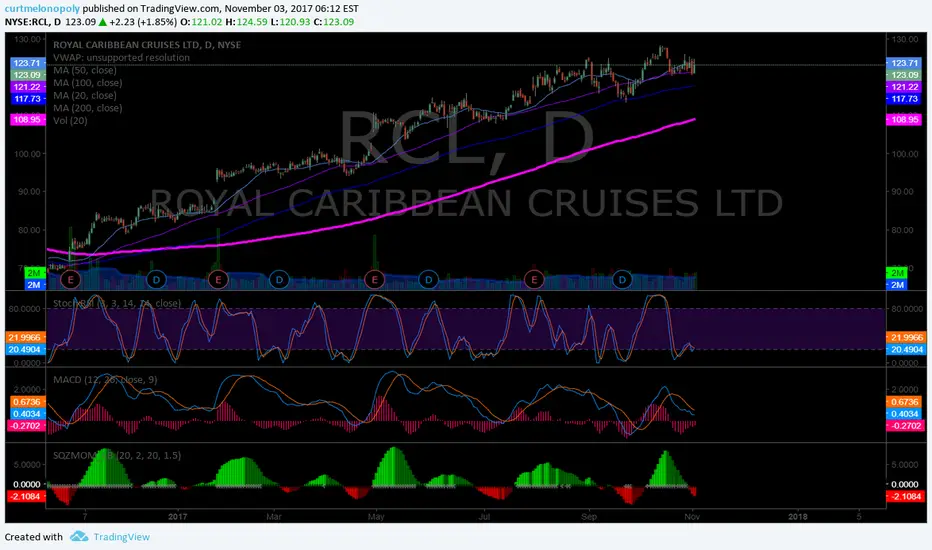Select the MA (20, close) indicator legend
Screen dimensions: 932x550
tap(84, 95)
